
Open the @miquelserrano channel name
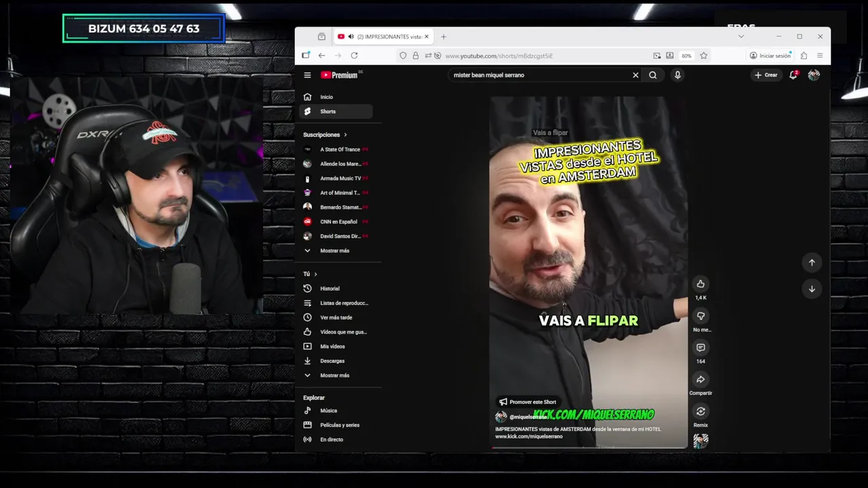pyautogui.click(x=528, y=418)
